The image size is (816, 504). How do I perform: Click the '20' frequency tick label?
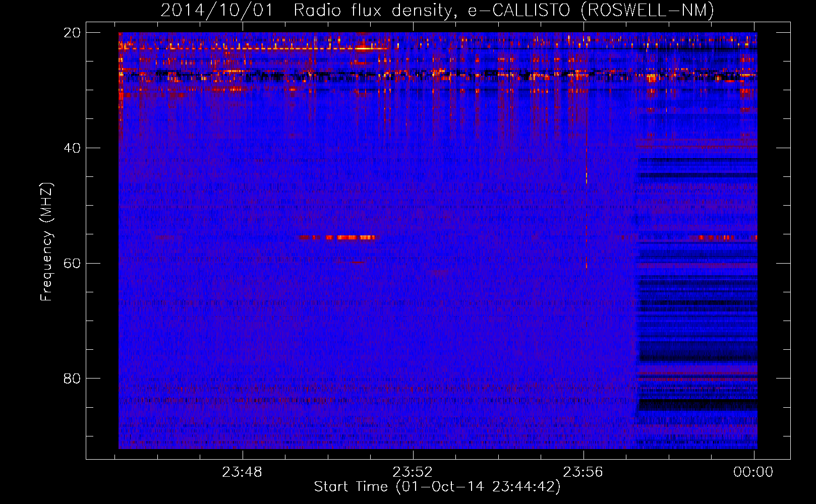pos(72,33)
